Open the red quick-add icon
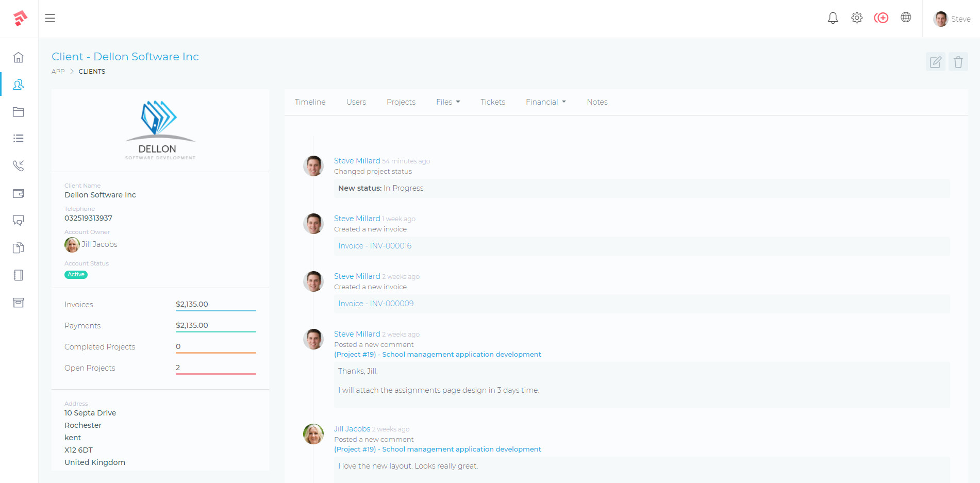This screenshot has height=483, width=980. point(882,18)
